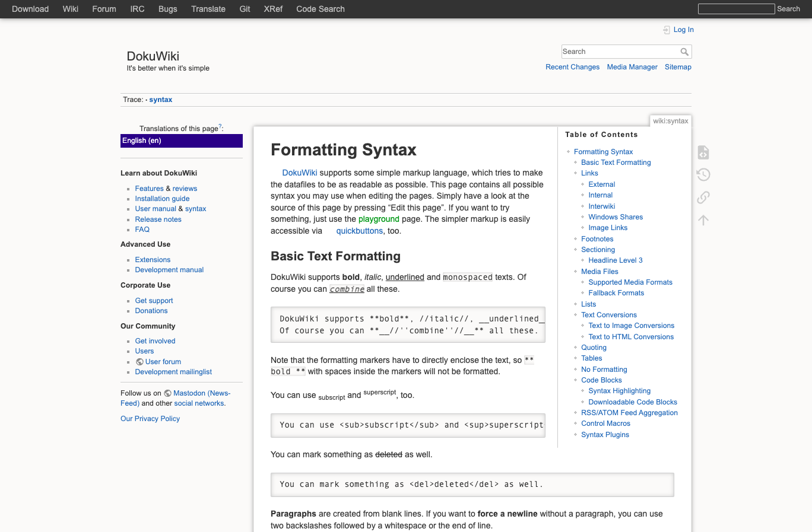Open Our Privacy Policy link
Viewport: 812px width, 532px height.
(x=150, y=419)
